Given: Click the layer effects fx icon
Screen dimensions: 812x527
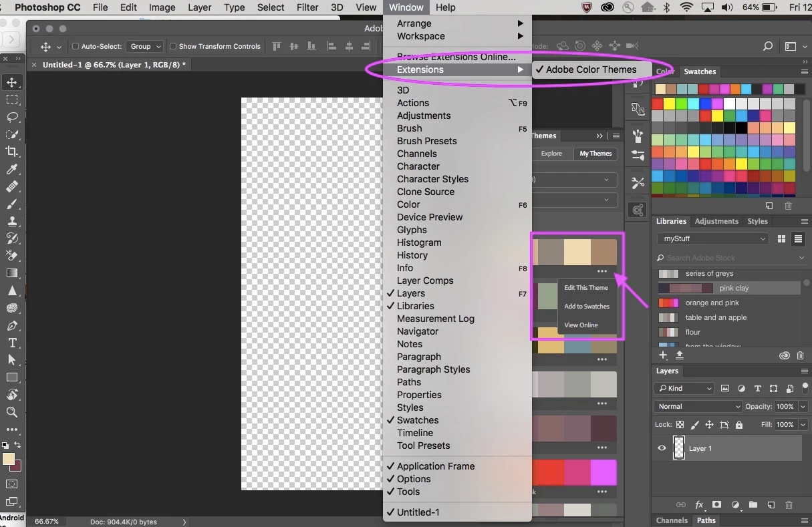Looking at the screenshot, I should click(700, 505).
